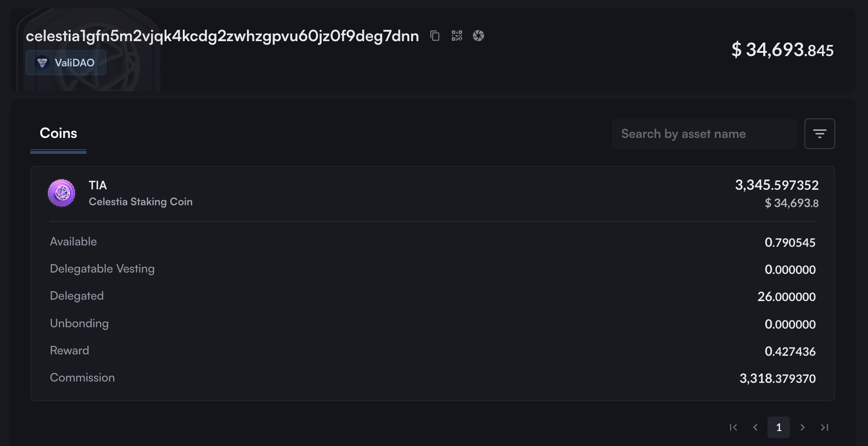
Task: Click the TIA balance 3,345.597352
Action: click(776, 185)
